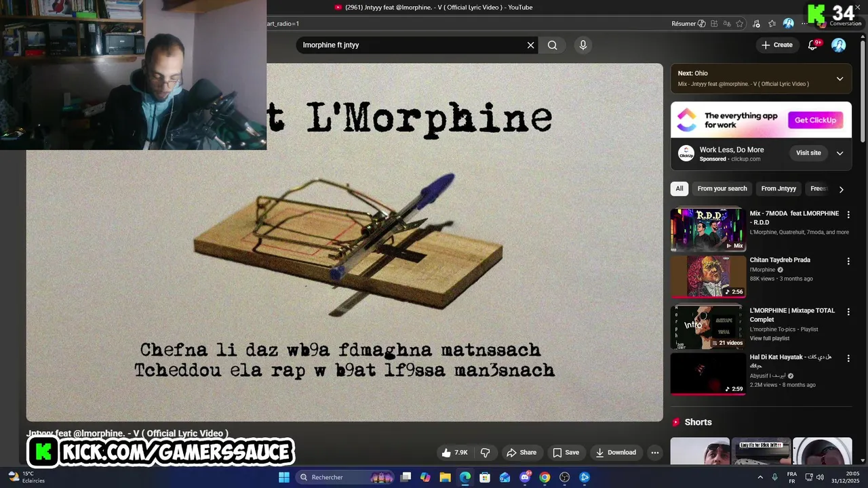Image resolution: width=868 pixels, height=488 pixels.
Task: Open Google Chrome from taskbar
Action: pyautogui.click(x=545, y=477)
